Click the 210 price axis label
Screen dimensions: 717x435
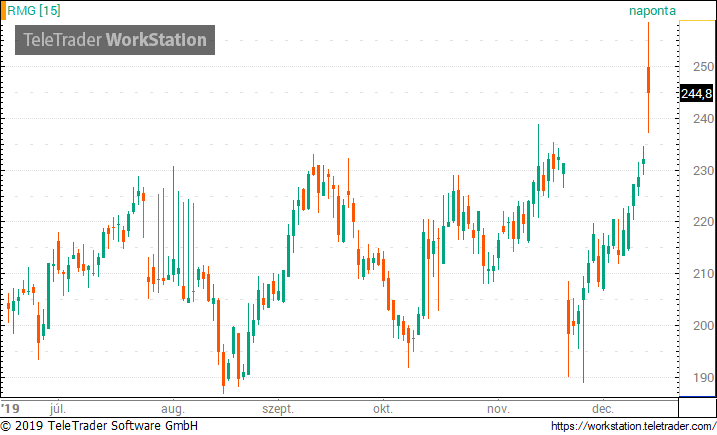tap(703, 274)
